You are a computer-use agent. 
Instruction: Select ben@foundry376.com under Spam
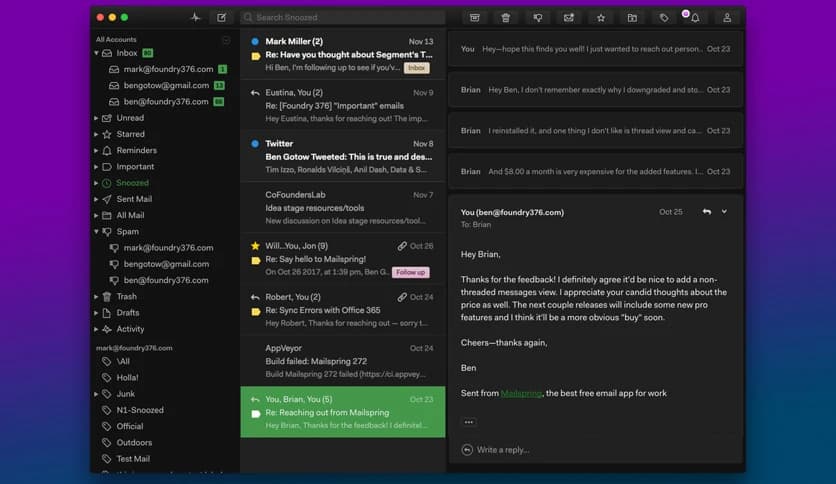166,280
